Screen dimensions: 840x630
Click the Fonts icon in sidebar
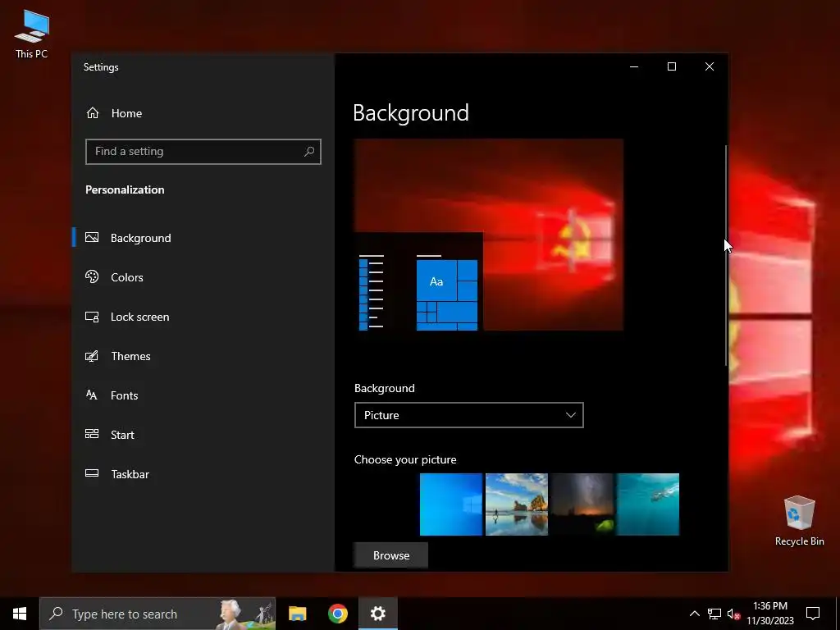(x=92, y=395)
